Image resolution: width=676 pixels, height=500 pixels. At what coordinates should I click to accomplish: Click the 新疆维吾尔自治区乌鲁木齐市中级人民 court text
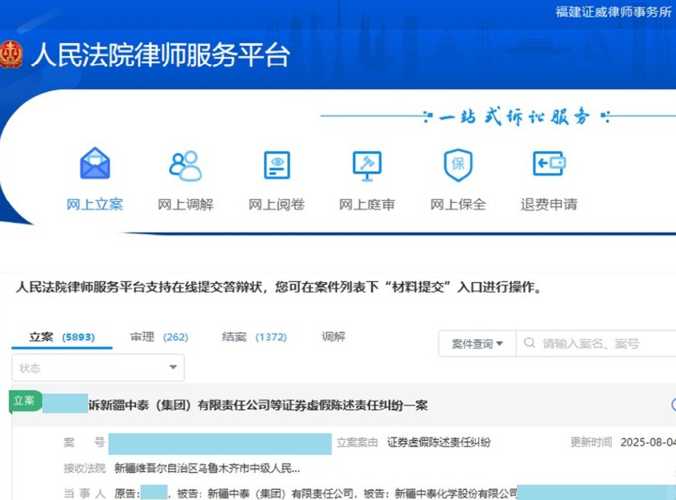tap(207, 468)
